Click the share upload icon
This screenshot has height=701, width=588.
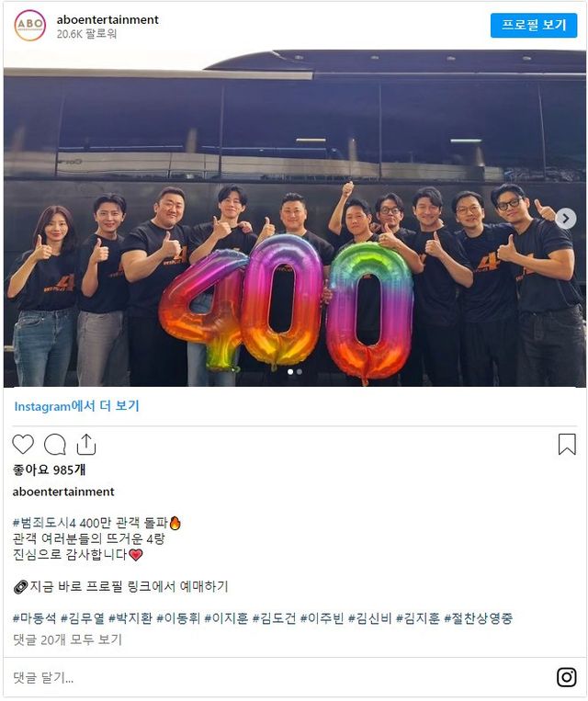(x=86, y=444)
